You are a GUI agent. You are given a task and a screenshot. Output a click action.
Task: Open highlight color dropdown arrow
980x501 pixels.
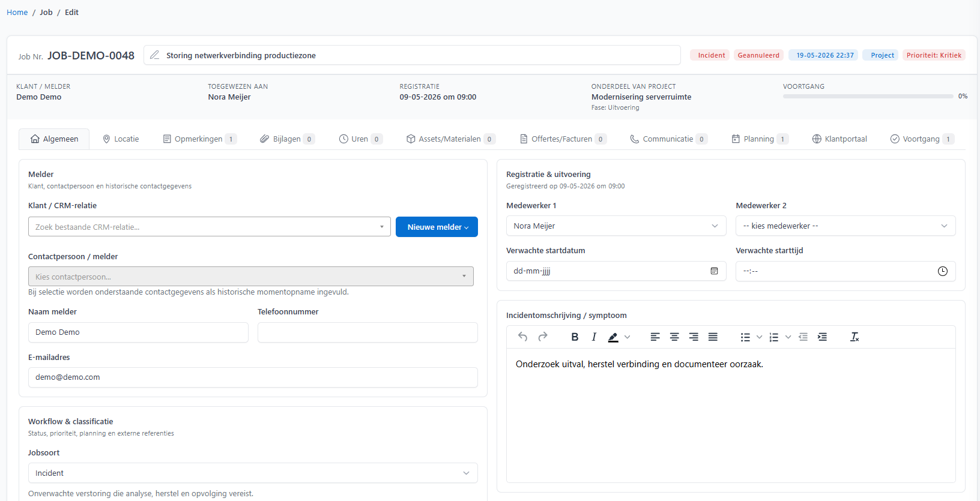point(628,337)
